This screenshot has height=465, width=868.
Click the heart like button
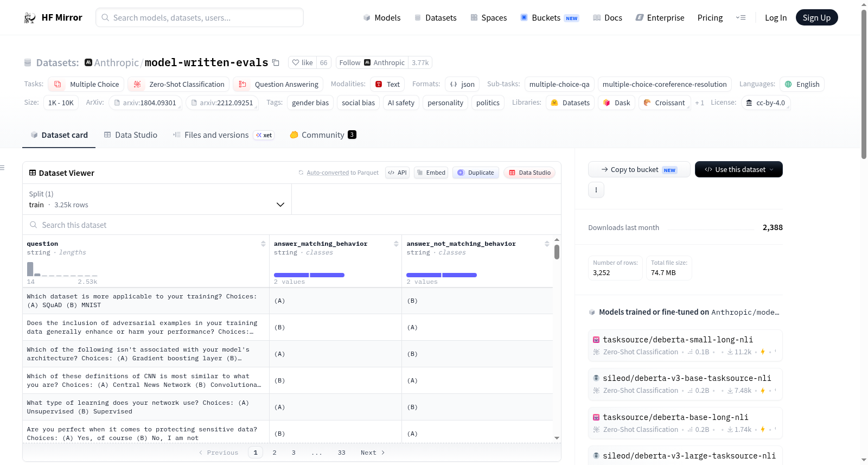[x=303, y=62]
